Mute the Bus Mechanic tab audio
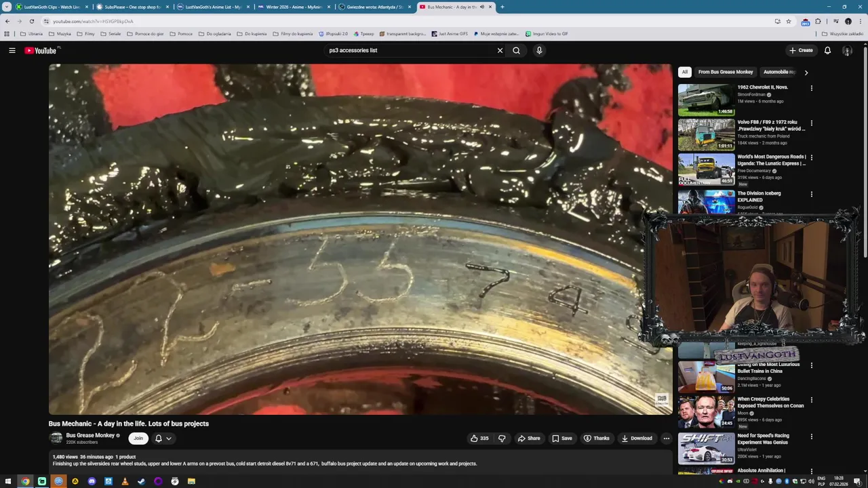This screenshot has height=488, width=868. [x=482, y=7]
